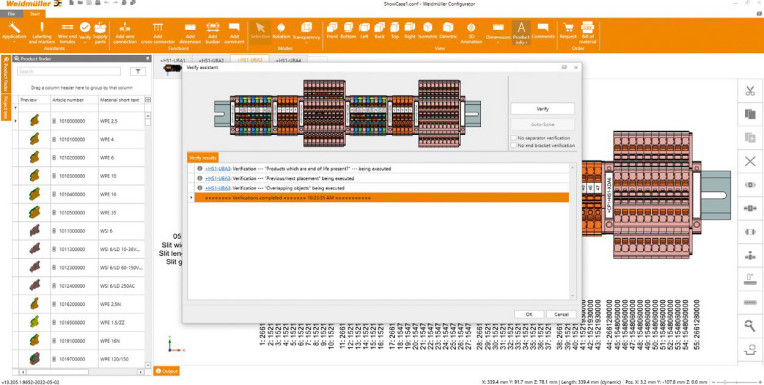The height and width of the screenshot is (385, 764).
Task: Click the Add busbar icon
Action: (212, 33)
